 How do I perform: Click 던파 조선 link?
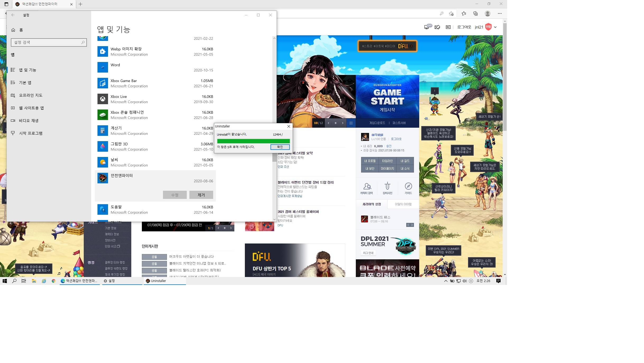click(283, 167)
